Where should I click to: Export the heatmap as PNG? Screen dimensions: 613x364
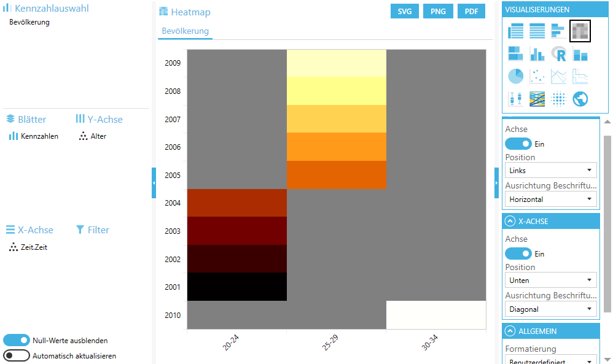438,10
